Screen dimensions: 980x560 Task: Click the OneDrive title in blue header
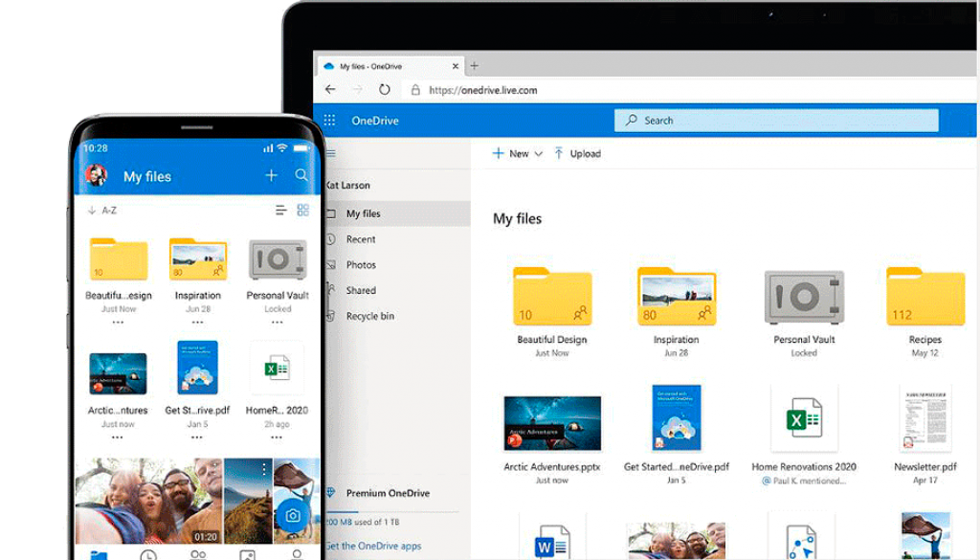tap(375, 121)
